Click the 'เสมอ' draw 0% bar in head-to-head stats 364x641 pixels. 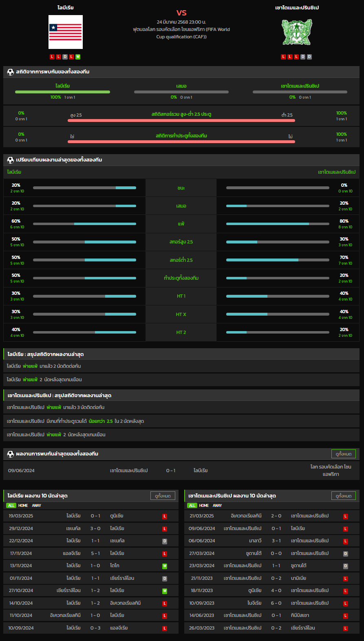[181, 92]
